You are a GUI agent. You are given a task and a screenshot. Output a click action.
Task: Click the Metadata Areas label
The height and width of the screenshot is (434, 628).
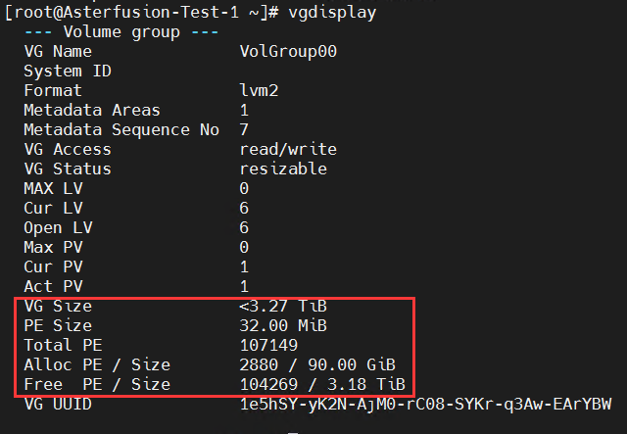click(91, 110)
